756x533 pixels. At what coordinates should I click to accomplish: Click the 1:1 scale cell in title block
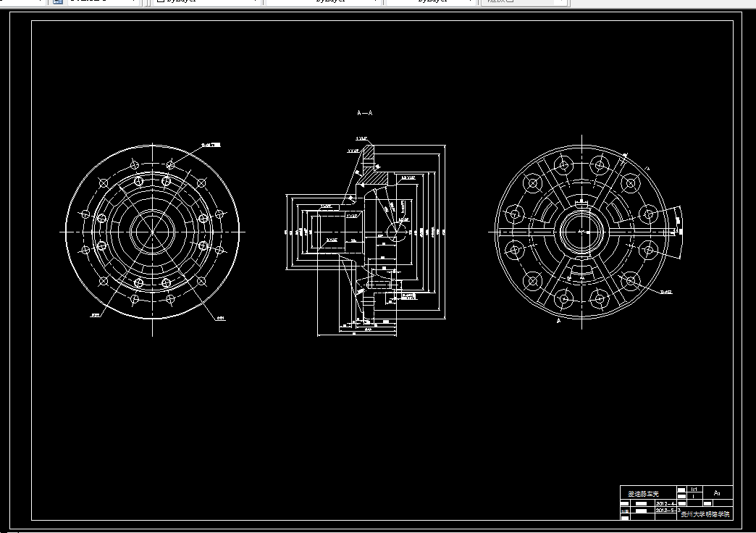(x=694, y=489)
